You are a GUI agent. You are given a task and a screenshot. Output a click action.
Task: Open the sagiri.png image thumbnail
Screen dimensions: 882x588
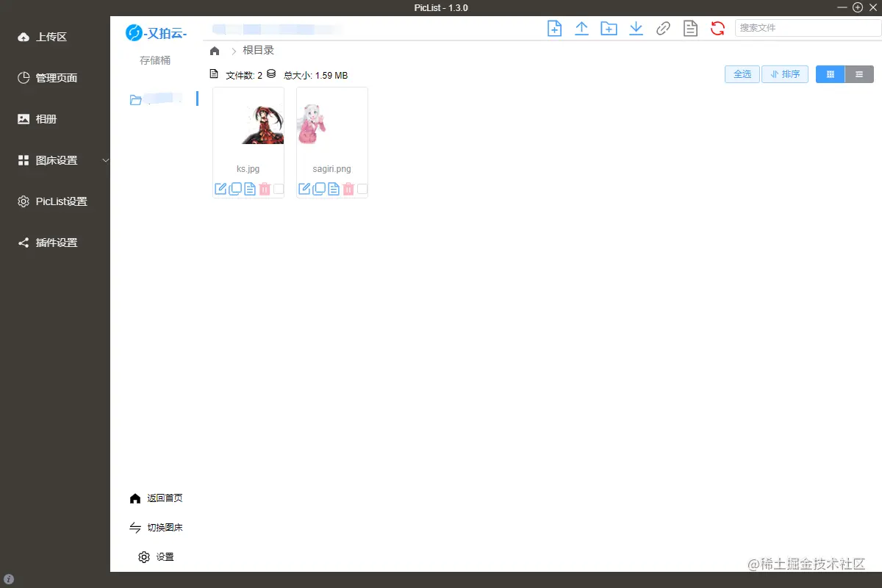331,124
